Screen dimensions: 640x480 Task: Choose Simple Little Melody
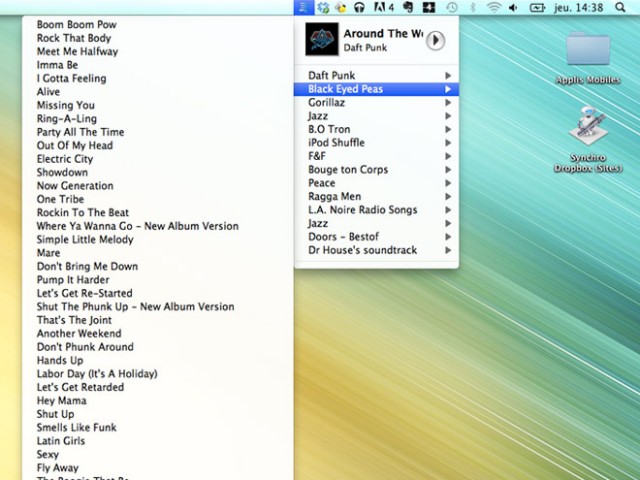(x=158, y=240)
